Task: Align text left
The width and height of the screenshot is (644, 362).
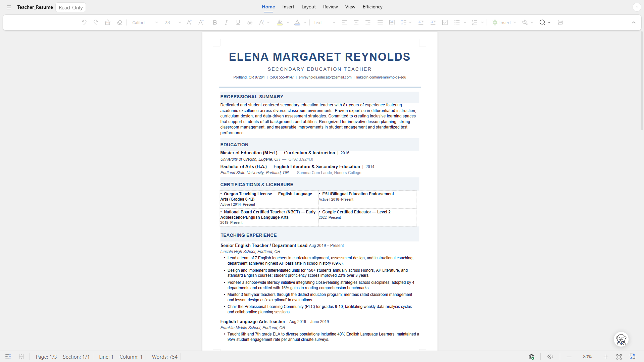Action: [x=344, y=22]
